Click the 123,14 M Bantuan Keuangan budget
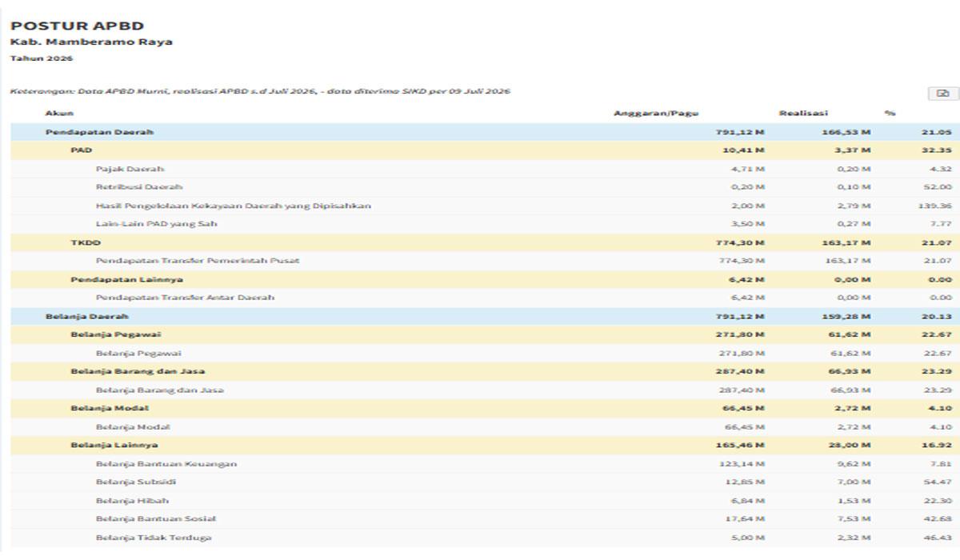The image size is (960, 560). 742,463
